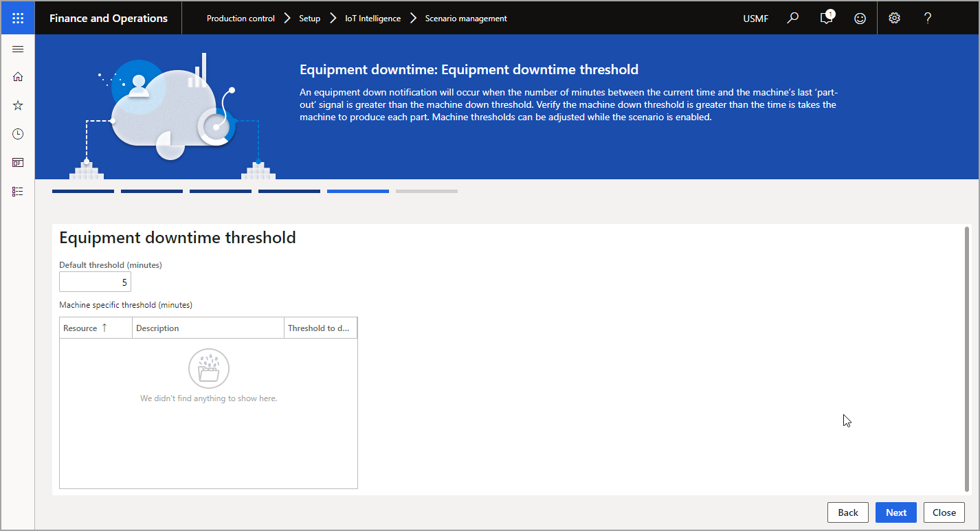Viewport: 980px width, 531px height.
Task: Click the first wizard progress step
Action: [x=83, y=191]
